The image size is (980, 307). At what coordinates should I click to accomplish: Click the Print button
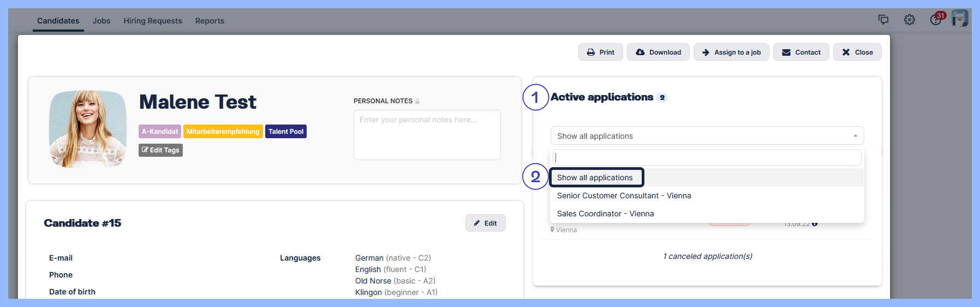600,52
